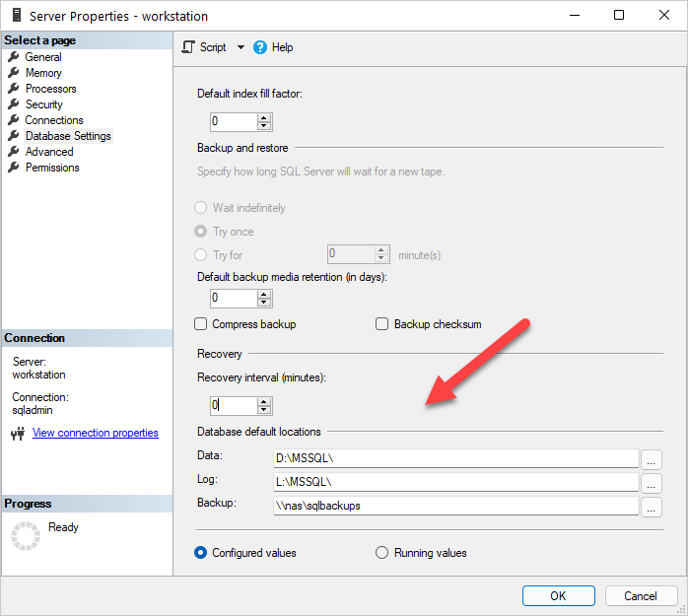Image resolution: width=688 pixels, height=616 pixels.
Task: Open the Memory page
Action: pyautogui.click(x=43, y=73)
